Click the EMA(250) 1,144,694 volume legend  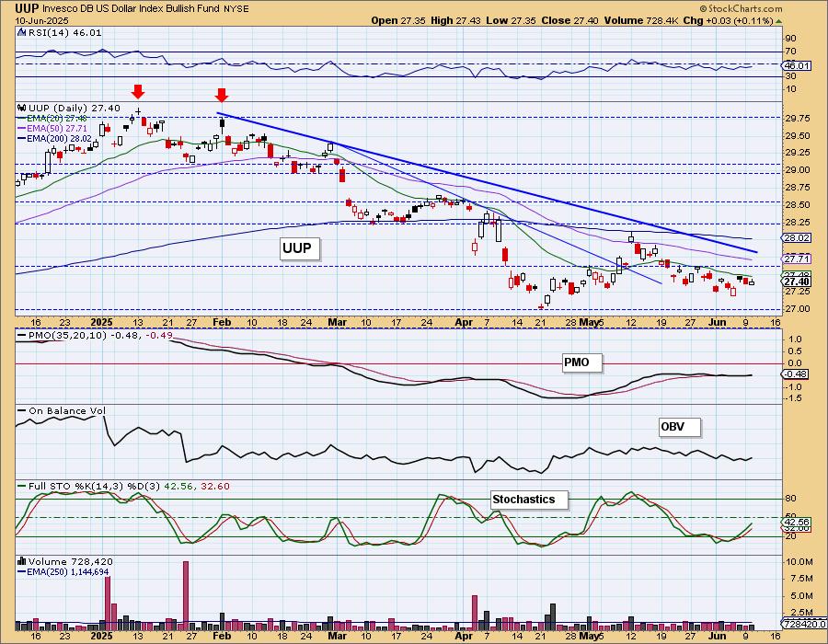pyautogui.click(x=63, y=571)
